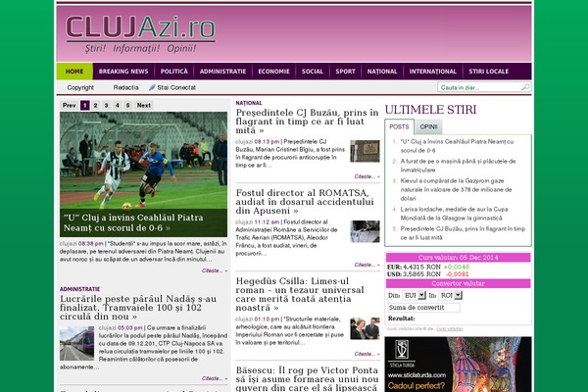Expand the Din currency dropdown
The width and height of the screenshot is (588, 392).
click(414, 296)
